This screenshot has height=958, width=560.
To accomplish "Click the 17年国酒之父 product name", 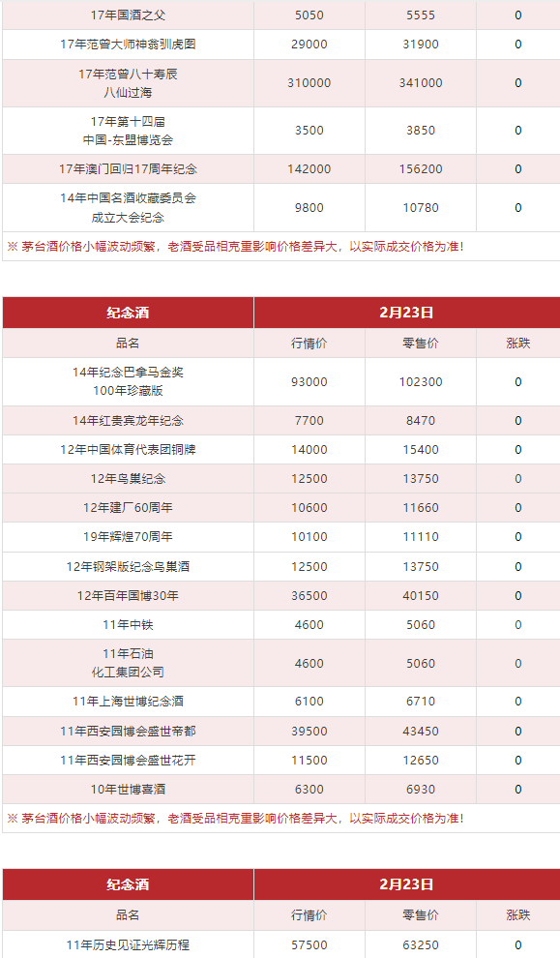I will click(x=128, y=15).
